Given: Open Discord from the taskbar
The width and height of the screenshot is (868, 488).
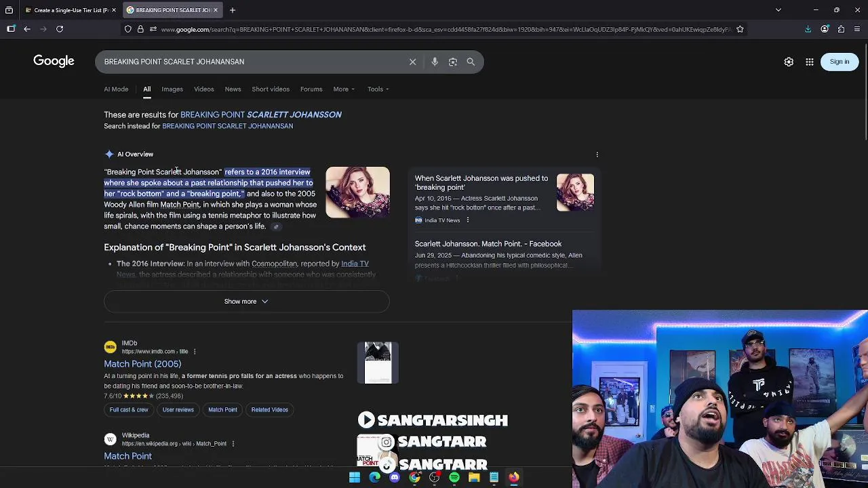Looking at the screenshot, I should click(x=395, y=478).
